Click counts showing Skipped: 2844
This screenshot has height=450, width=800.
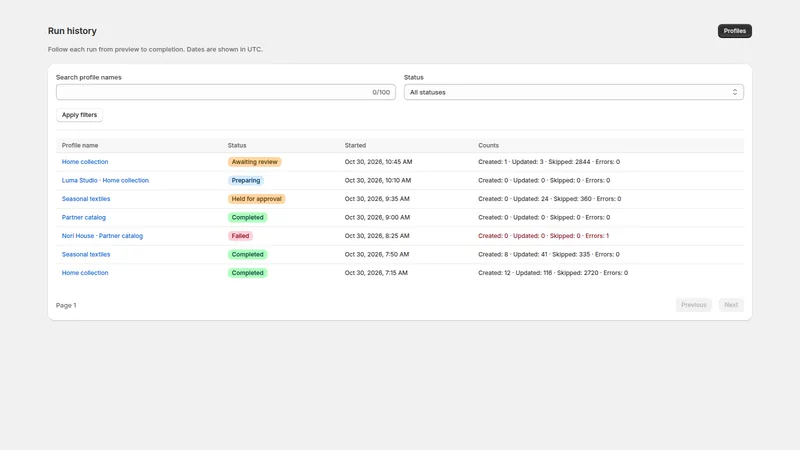[549, 162]
